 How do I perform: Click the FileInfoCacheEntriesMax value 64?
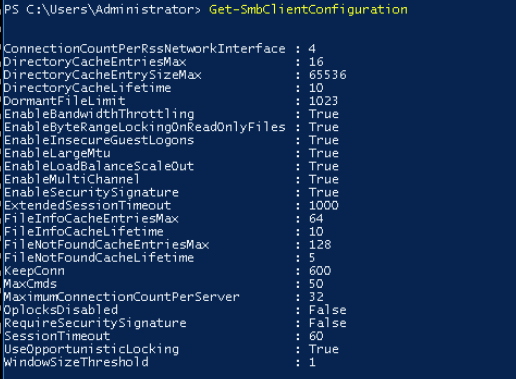[x=316, y=219]
